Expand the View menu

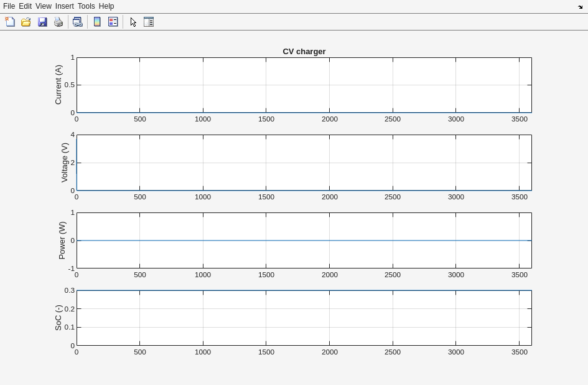pos(43,6)
